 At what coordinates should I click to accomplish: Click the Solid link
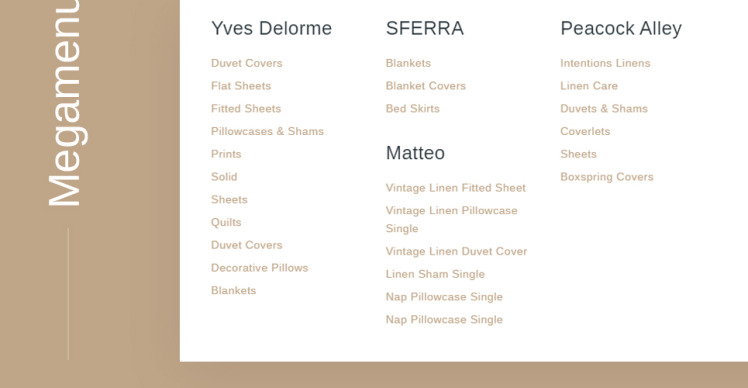click(224, 177)
